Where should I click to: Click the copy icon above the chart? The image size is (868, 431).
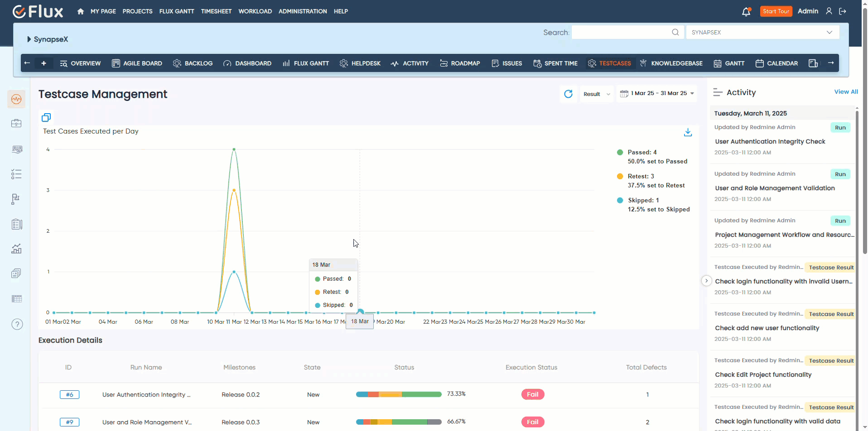click(x=46, y=118)
